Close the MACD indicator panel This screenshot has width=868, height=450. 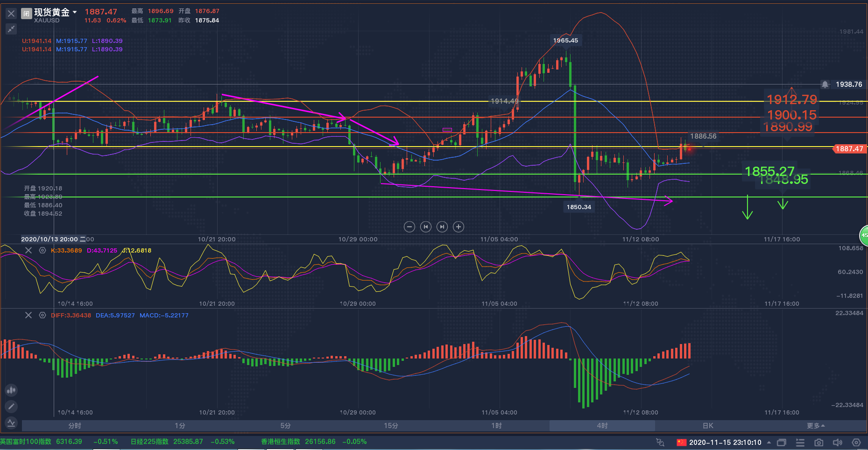28,315
